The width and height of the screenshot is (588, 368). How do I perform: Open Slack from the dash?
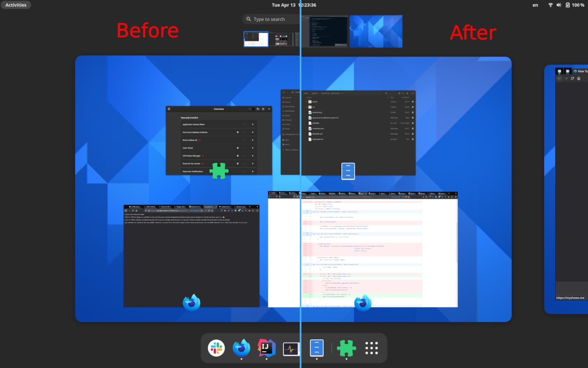tap(216, 348)
